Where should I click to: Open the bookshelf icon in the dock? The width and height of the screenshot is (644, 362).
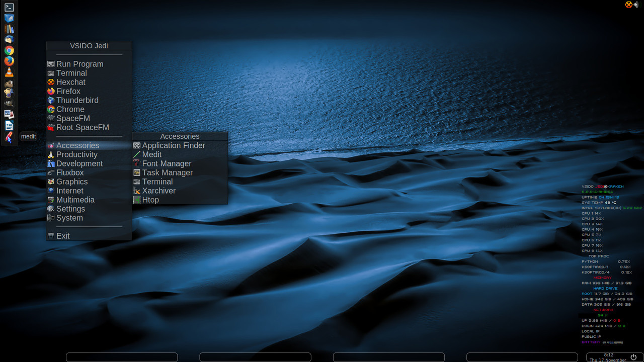coord(9,29)
